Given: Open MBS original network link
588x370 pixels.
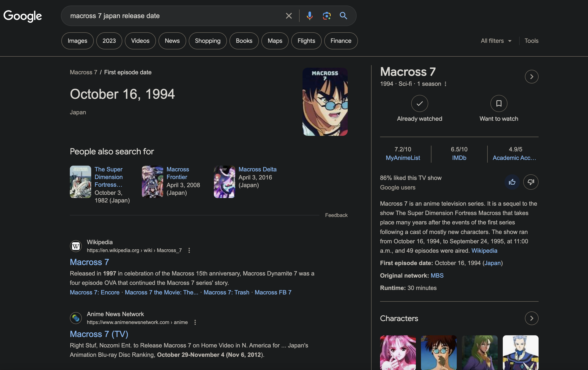Looking at the screenshot, I should coord(437,275).
